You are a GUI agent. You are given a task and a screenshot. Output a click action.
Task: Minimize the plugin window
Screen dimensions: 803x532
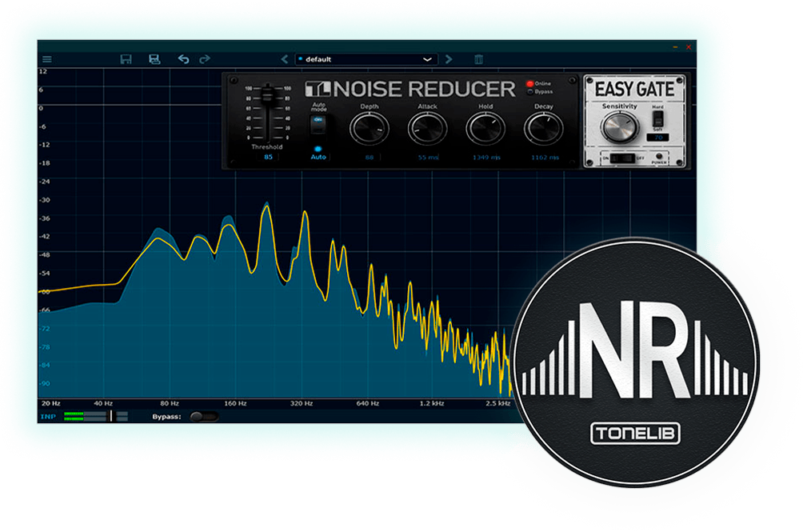coord(676,47)
